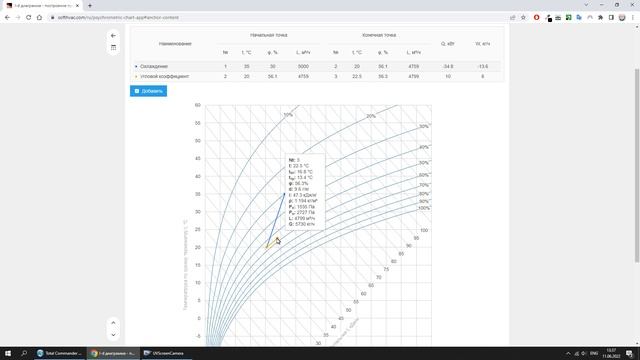Click the ENG language indicator
The height and width of the screenshot is (360, 640).
click(x=594, y=353)
